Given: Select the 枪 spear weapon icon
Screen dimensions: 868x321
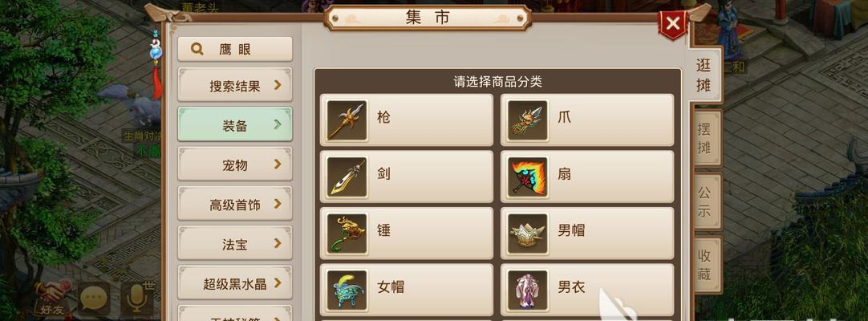Looking at the screenshot, I should tap(347, 120).
